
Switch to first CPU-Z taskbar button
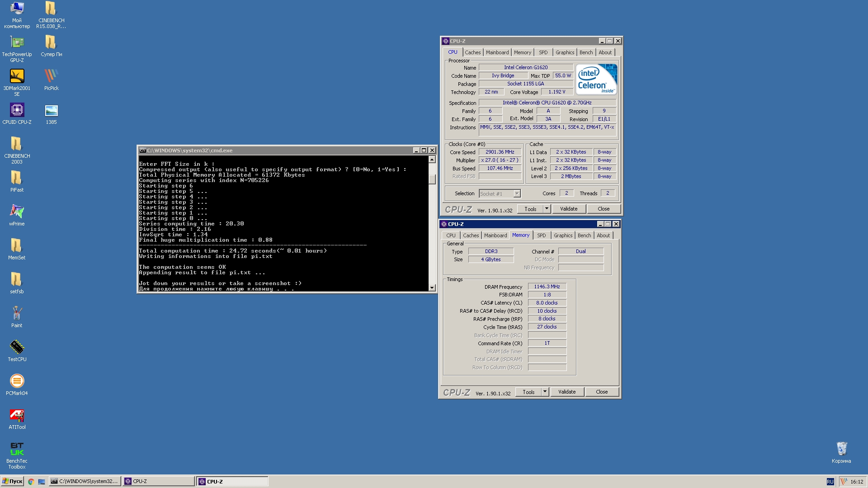pyautogui.click(x=158, y=482)
